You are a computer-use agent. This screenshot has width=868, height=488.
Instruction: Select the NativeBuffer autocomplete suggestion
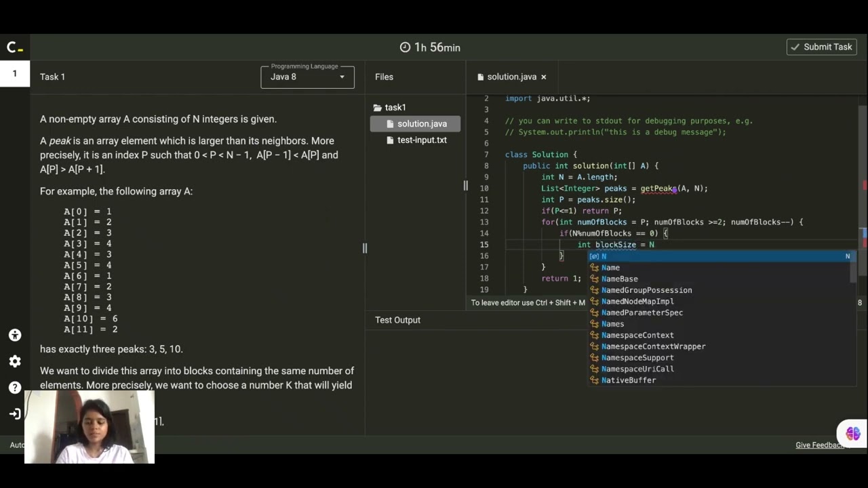click(x=720, y=380)
